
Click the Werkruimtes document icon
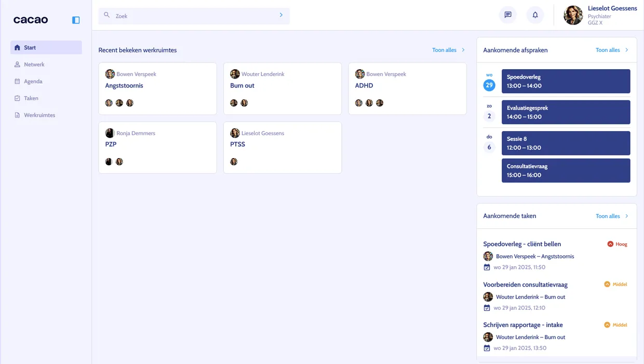pos(17,115)
